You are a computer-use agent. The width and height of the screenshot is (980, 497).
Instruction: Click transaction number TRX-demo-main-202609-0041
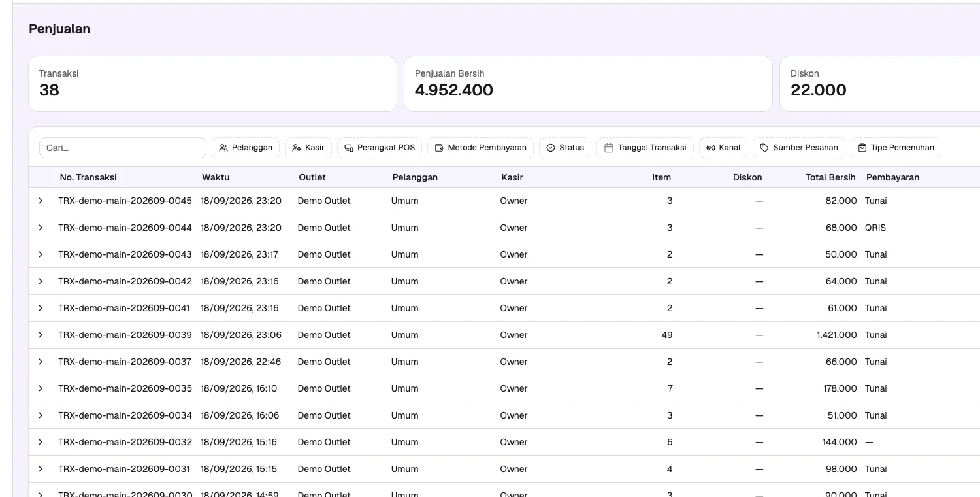point(124,308)
